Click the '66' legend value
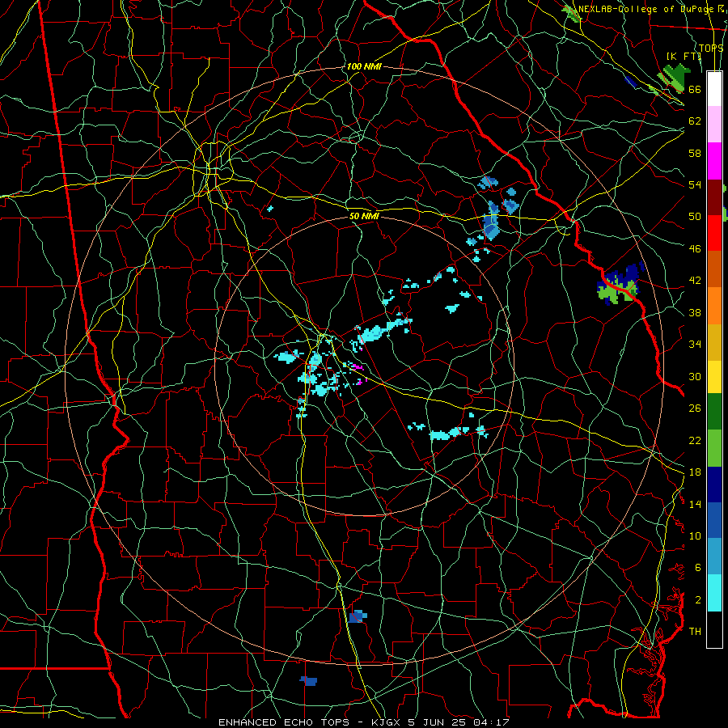 pos(695,89)
